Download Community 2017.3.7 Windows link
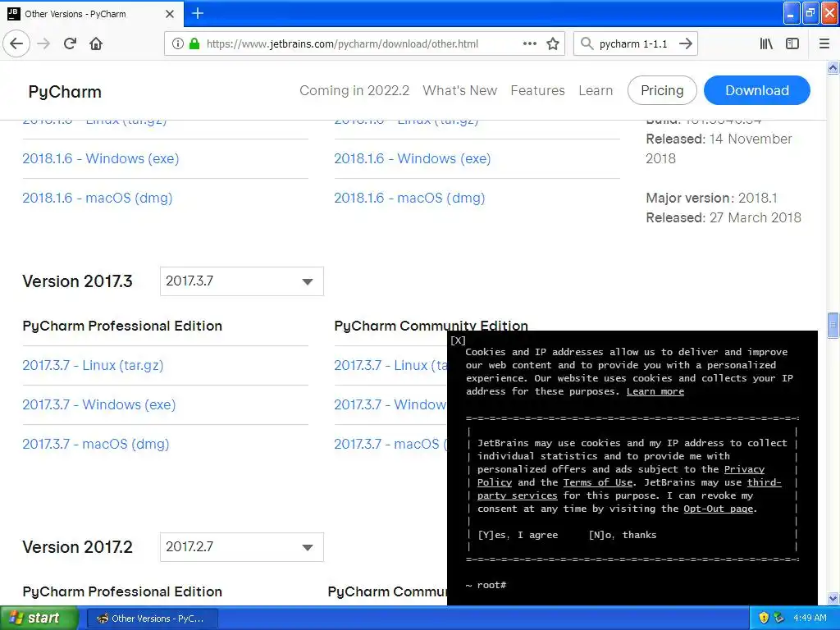This screenshot has width=840, height=630. (x=390, y=404)
